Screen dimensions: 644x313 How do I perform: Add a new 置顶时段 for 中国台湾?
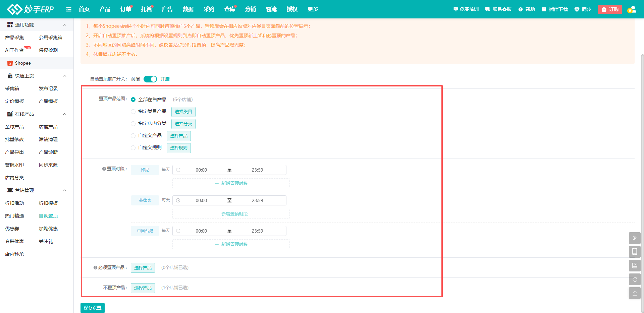click(231, 244)
